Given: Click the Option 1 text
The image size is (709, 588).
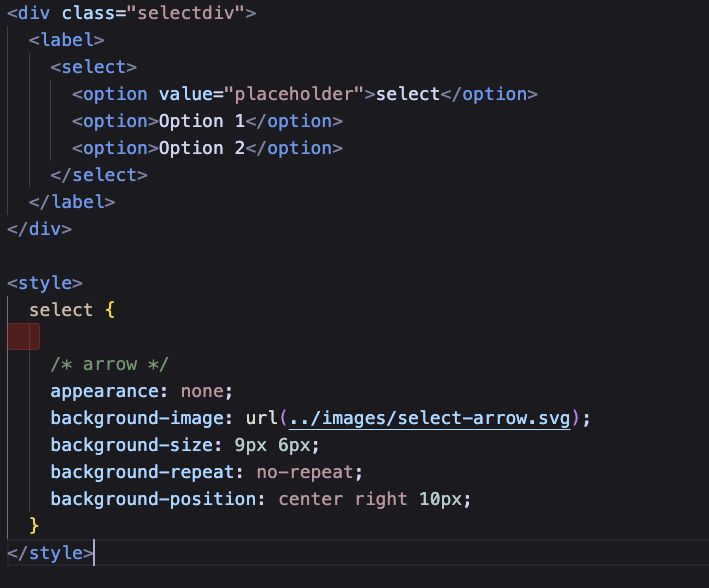Looking at the screenshot, I should [202, 121].
